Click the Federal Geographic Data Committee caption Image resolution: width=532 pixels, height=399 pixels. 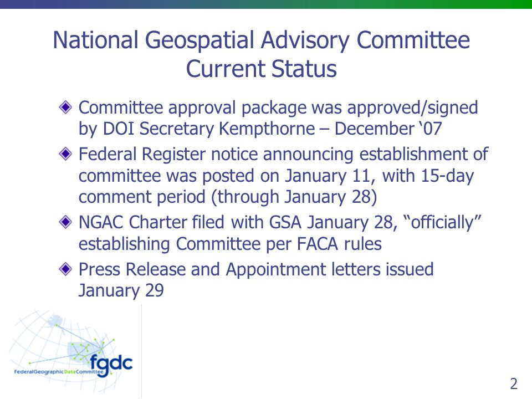pos(58,372)
